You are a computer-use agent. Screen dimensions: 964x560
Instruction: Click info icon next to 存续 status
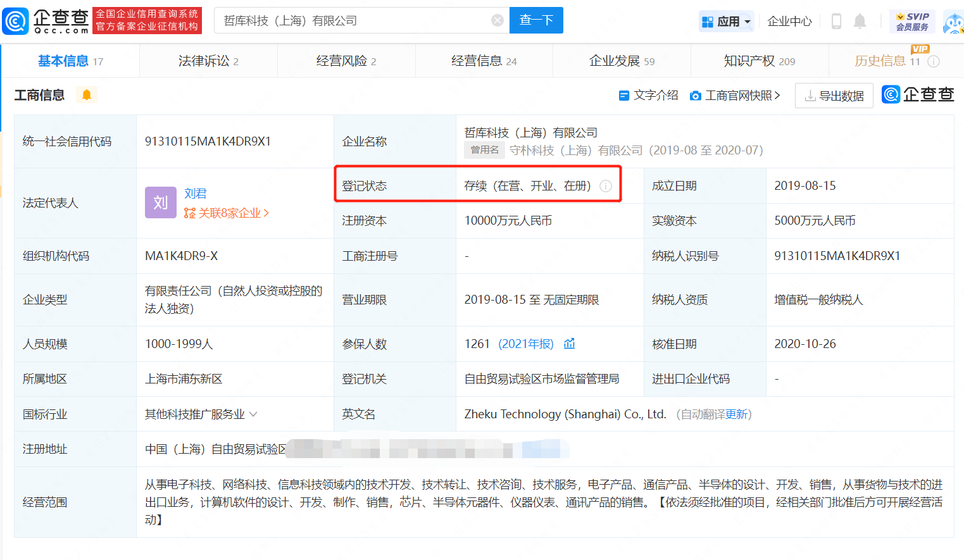click(x=606, y=186)
